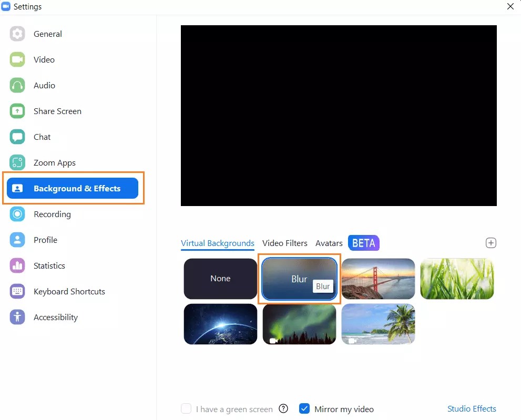The image size is (521, 420).
Task: Open the Audio settings section
Action: pyautogui.click(x=44, y=85)
